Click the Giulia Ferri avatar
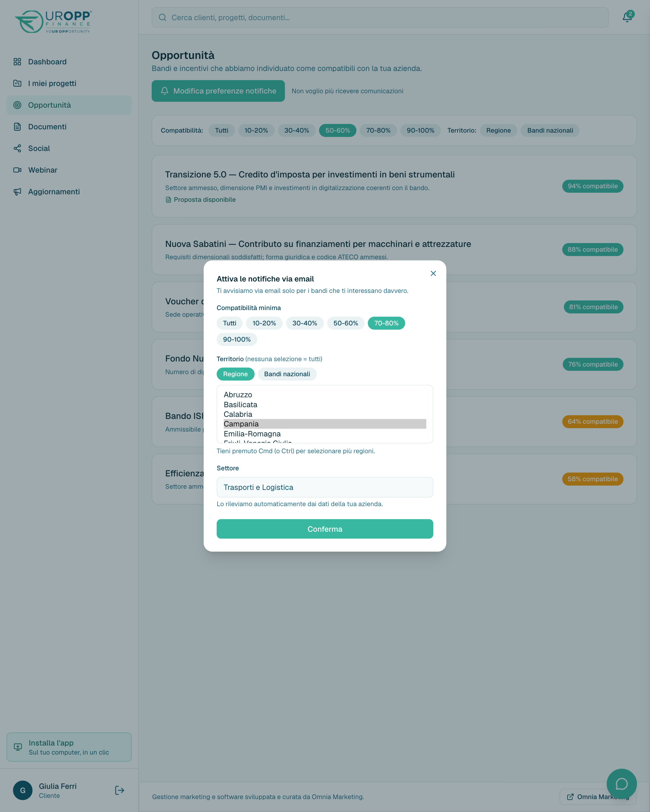The width and height of the screenshot is (650, 812). [x=23, y=790]
